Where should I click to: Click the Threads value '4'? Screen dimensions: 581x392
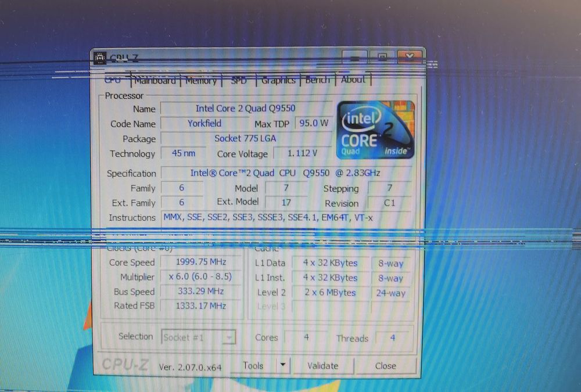[393, 338]
